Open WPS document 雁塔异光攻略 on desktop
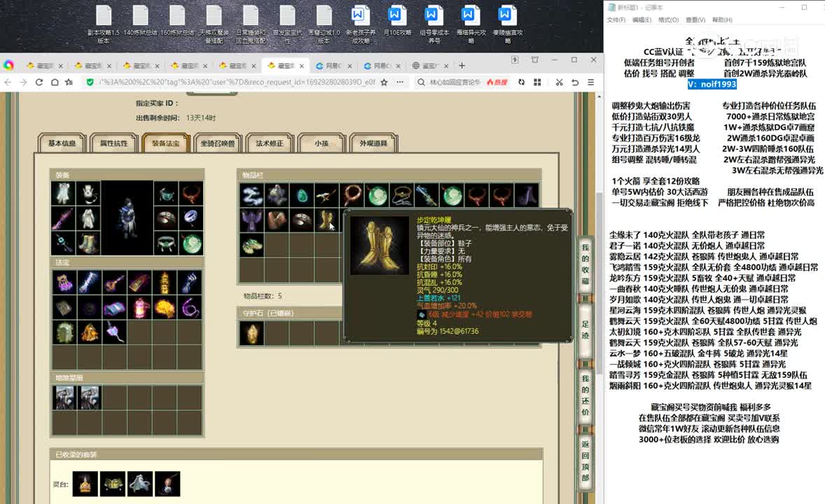Image resolution: width=825 pixels, height=504 pixels. pos(471,24)
